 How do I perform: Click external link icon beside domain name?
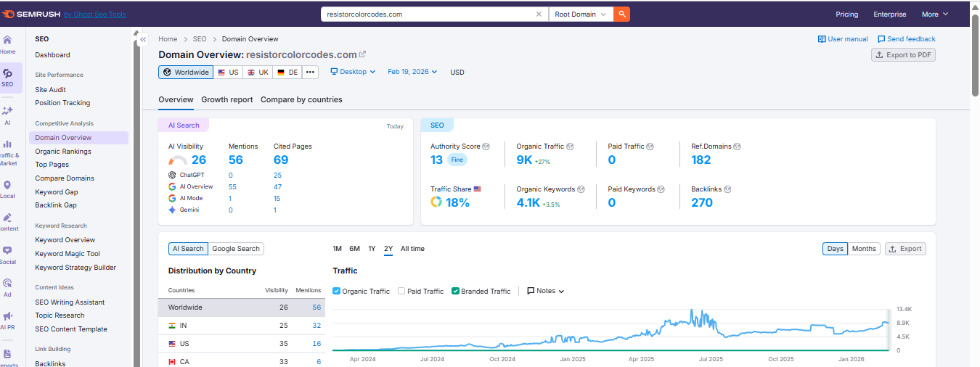[x=363, y=54]
